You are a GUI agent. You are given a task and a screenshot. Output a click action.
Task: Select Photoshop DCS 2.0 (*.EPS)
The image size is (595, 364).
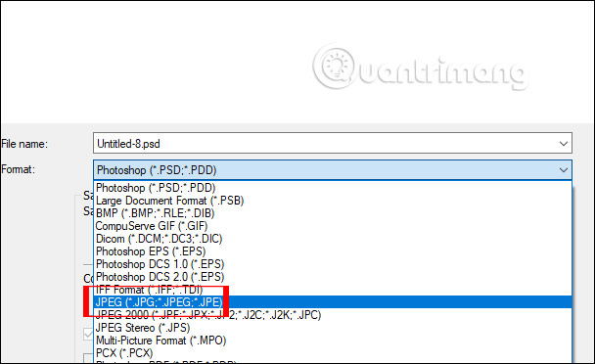pos(333,277)
